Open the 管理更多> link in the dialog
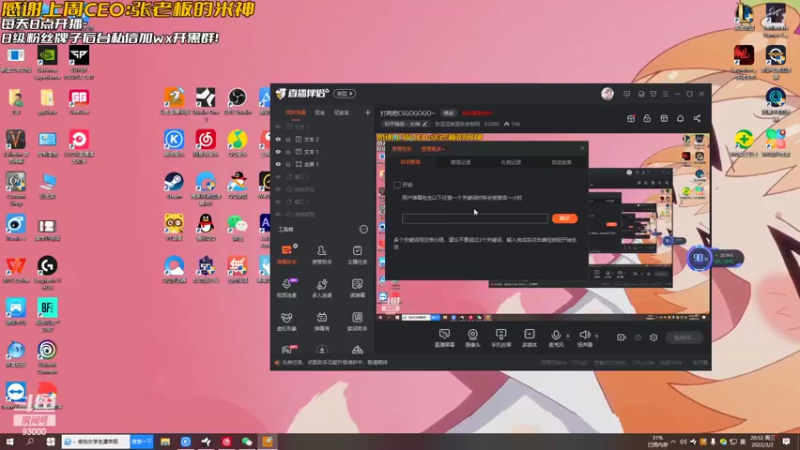This screenshot has height=450, width=800. pos(433,149)
